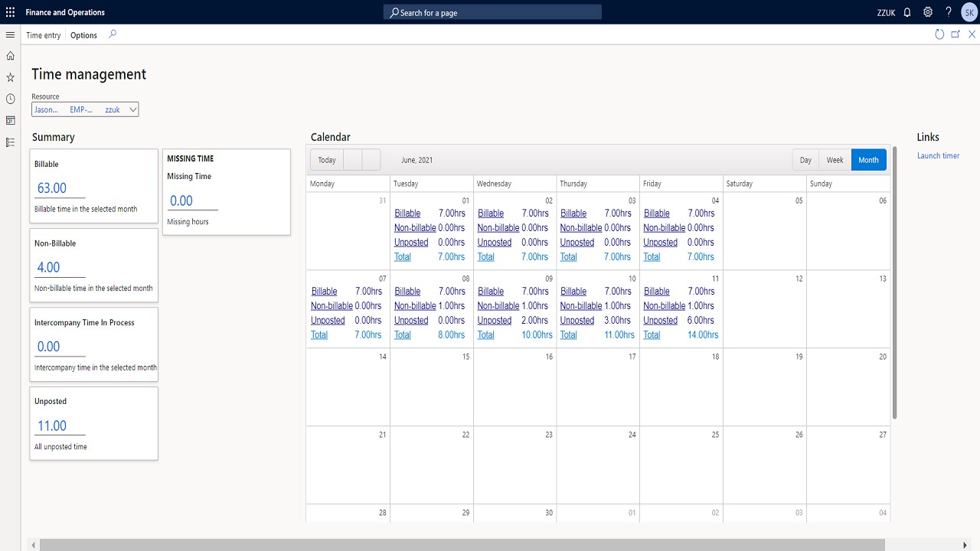The width and height of the screenshot is (980, 551).
Task: Click the Total link on June 10
Action: pyautogui.click(x=569, y=335)
